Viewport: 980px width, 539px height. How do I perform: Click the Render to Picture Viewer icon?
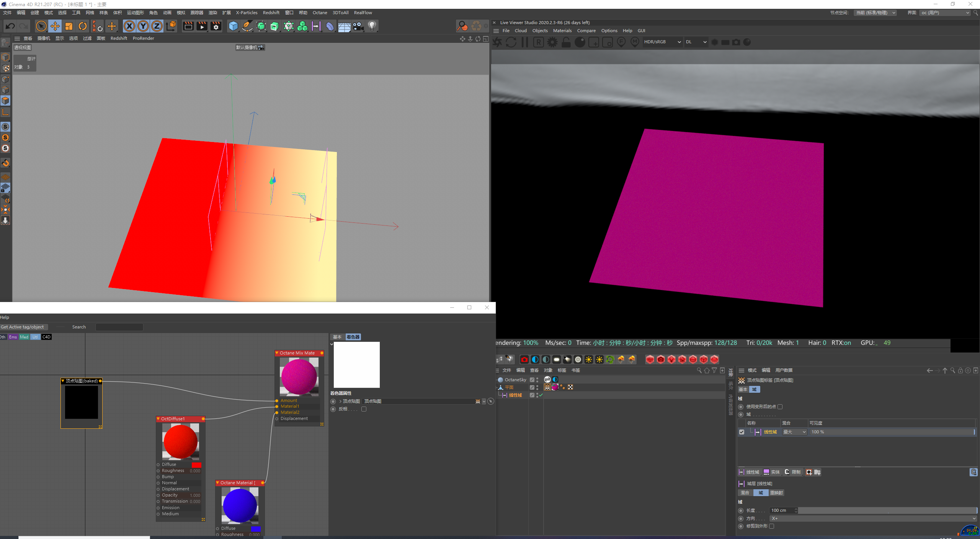point(202,26)
